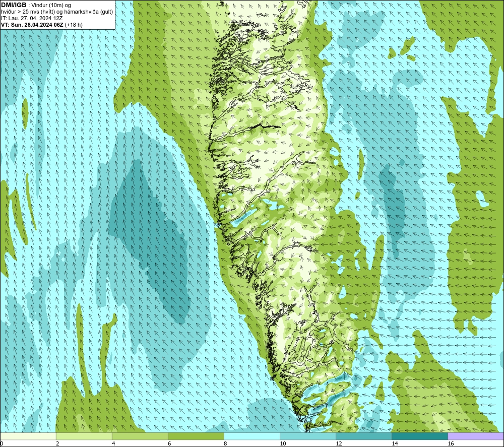This screenshot has width=504, height=447.
Task: Click the 'VT: Sun. 28.04.2024 06Z (+18 h)' line
Action: 42,25
